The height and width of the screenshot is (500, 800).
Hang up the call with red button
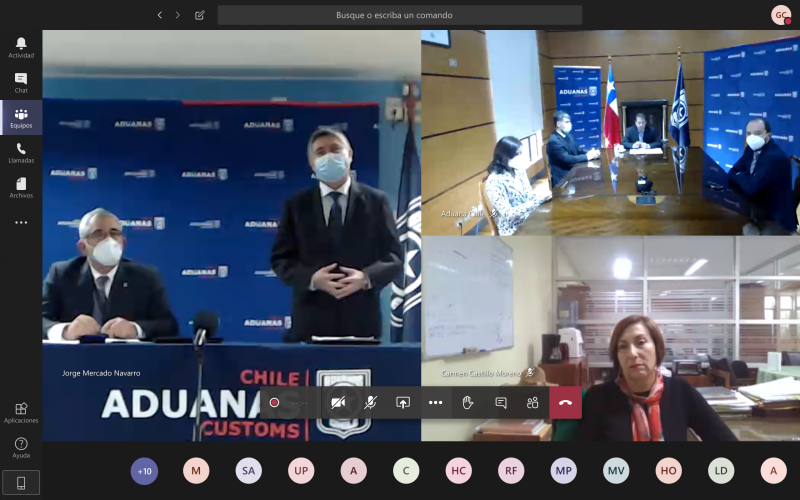(565, 403)
